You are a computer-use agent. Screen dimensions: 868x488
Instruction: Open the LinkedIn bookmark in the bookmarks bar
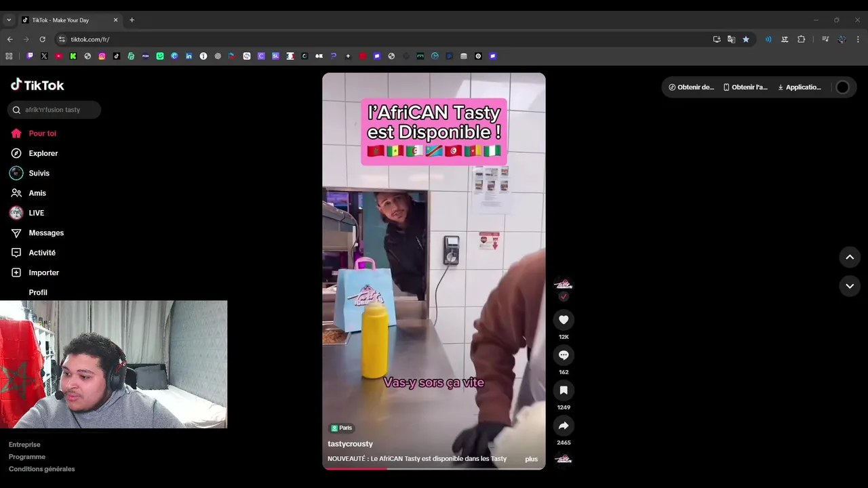pos(189,56)
